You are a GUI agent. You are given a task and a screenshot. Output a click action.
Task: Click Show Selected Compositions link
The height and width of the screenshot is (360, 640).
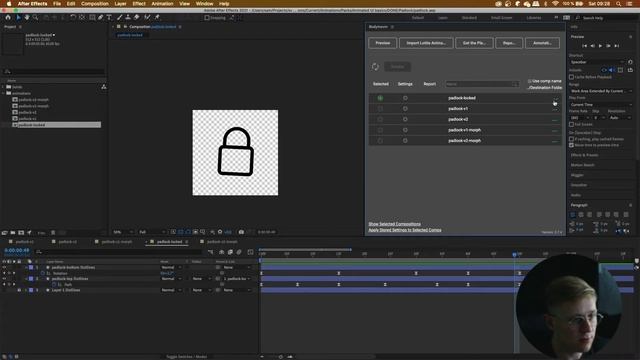394,224
